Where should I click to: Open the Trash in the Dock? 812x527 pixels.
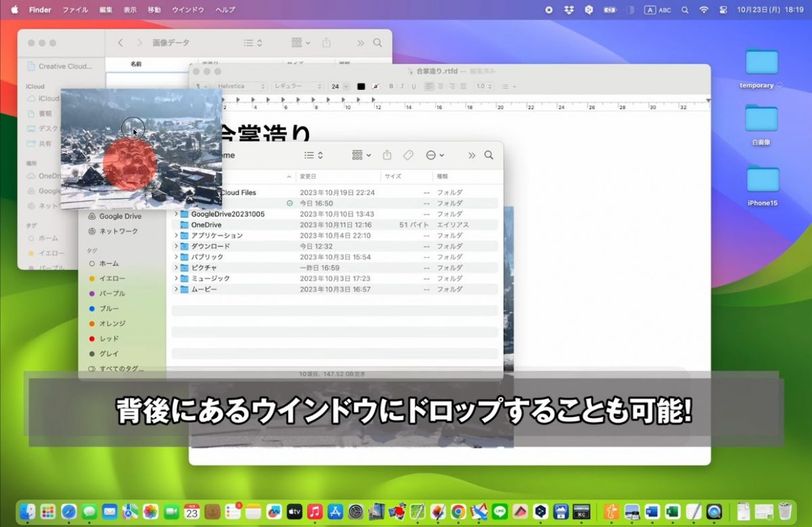click(x=785, y=511)
